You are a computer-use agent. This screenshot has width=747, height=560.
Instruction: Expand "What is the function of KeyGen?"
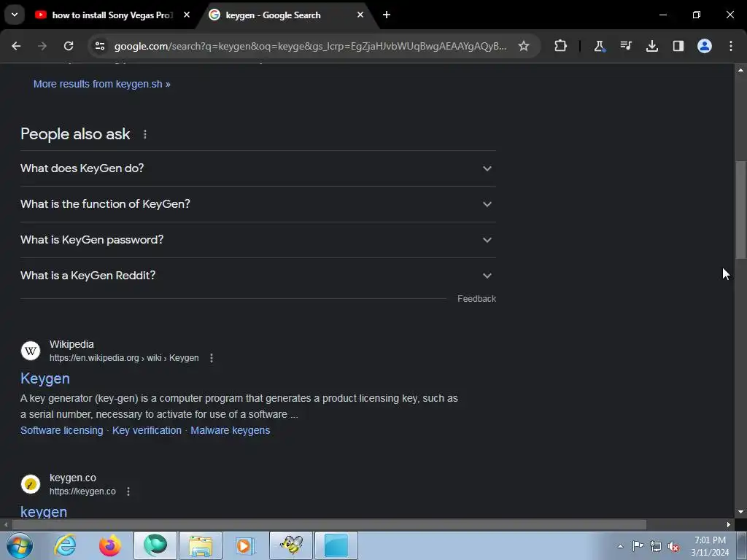click(258, 204)
